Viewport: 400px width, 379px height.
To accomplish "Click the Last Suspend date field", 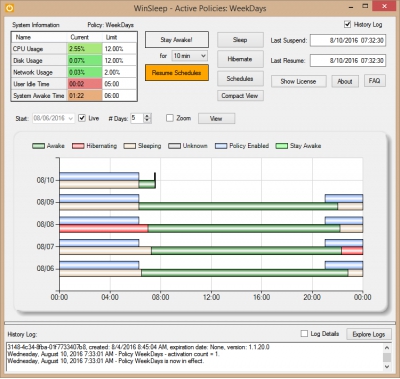I will 348,40.
